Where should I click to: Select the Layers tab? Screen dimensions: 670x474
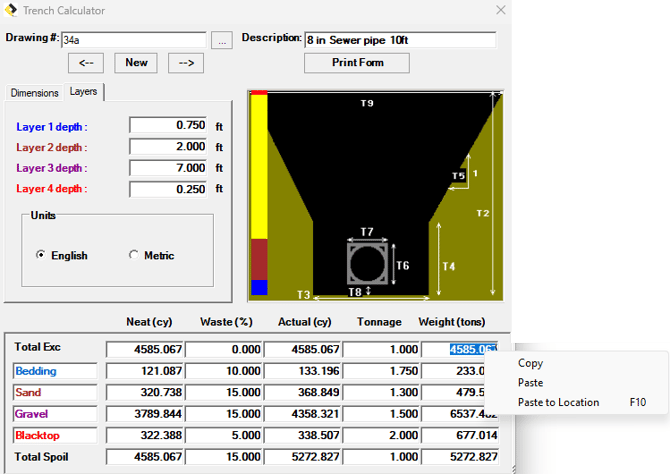pyautogui.click(x=83, y=91)
